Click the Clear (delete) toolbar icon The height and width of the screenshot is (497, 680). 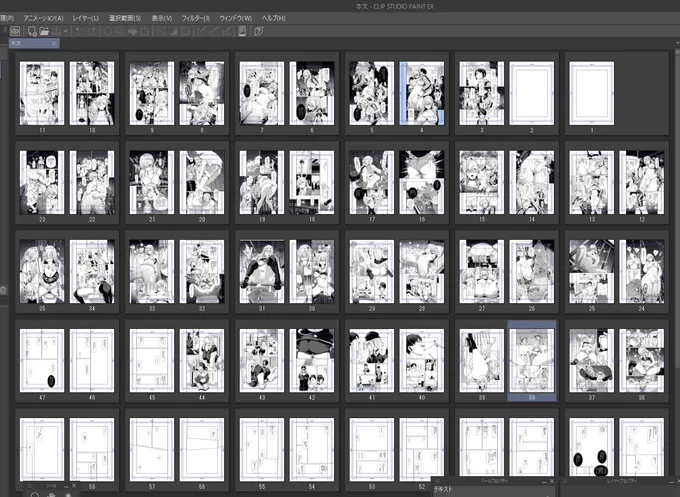click(108, 31)
